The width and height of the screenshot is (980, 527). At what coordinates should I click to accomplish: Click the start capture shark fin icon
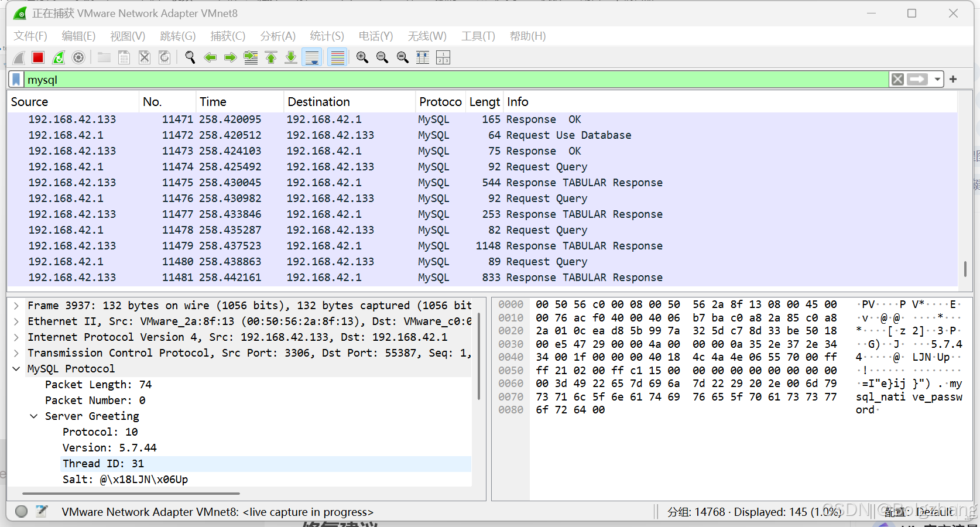tap(19, 57)
